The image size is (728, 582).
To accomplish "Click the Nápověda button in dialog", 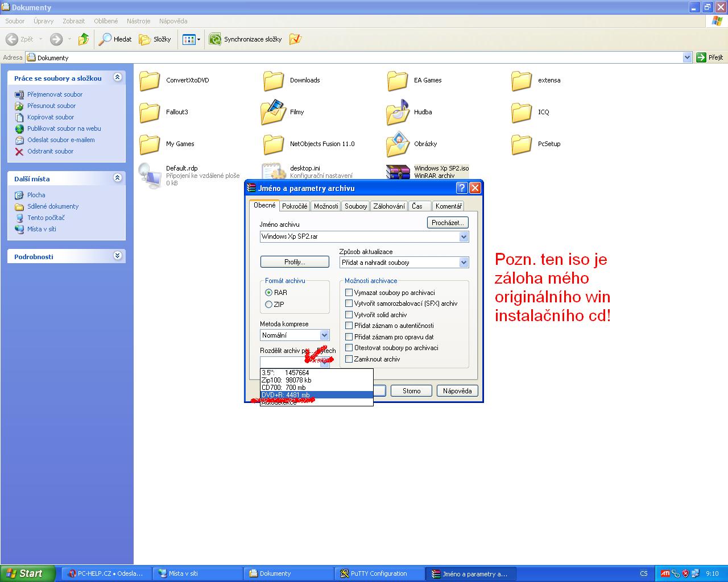I will pyautogui.click(x=457, y=391).
